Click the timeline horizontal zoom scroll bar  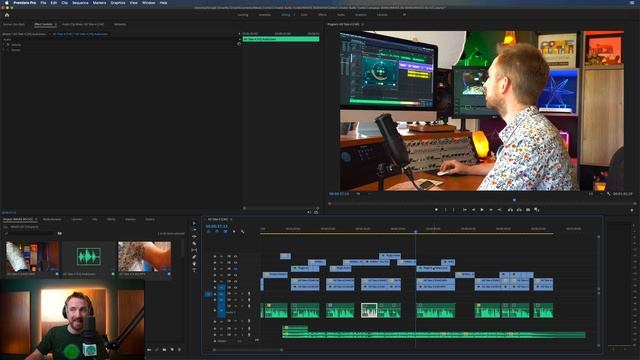248,350
